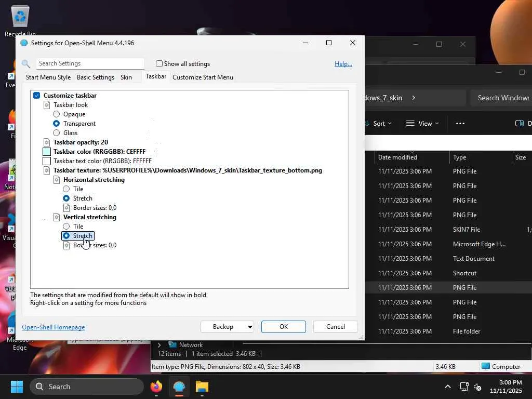Image resolution: width=532 pixels, height=399 pixels.
Task: Click the Taskbar texture setting icon
Action: pyautogui.click(x=47, y=170)
